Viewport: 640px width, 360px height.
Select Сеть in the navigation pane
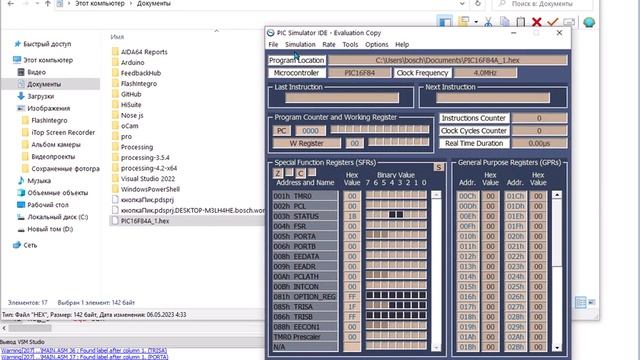pyautogui.click(x=30, y=245)
